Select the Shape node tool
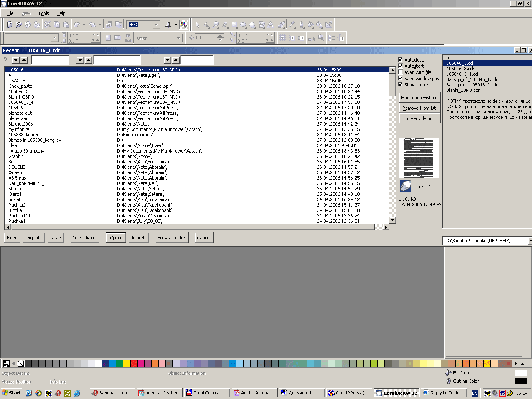 click(x=207, y=25)
